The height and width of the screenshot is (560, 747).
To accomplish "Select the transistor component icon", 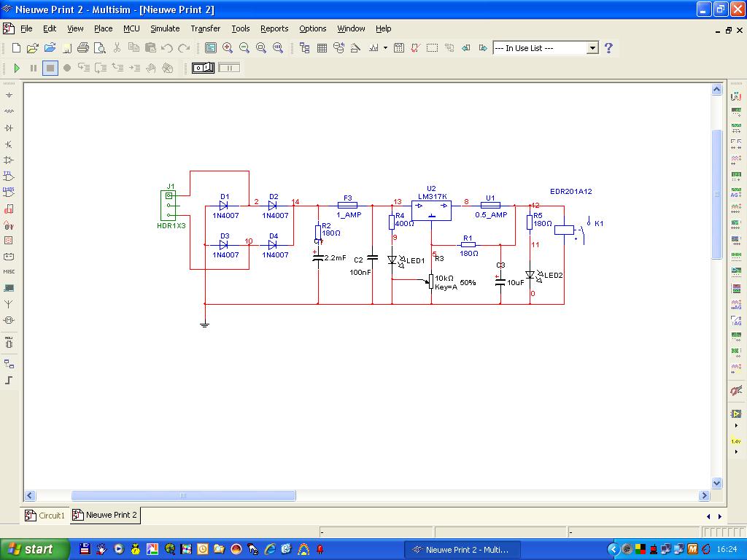I will coord(9,144).
